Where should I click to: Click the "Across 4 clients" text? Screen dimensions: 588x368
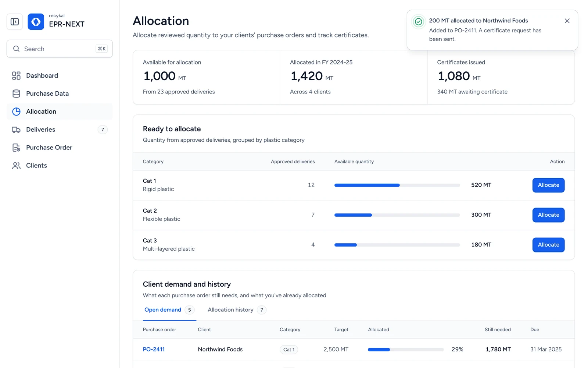[310, 92]
